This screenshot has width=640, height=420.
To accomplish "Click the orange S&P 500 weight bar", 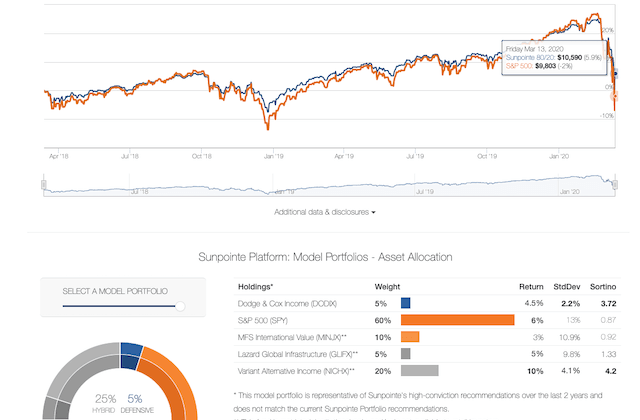I will point(457,320).
